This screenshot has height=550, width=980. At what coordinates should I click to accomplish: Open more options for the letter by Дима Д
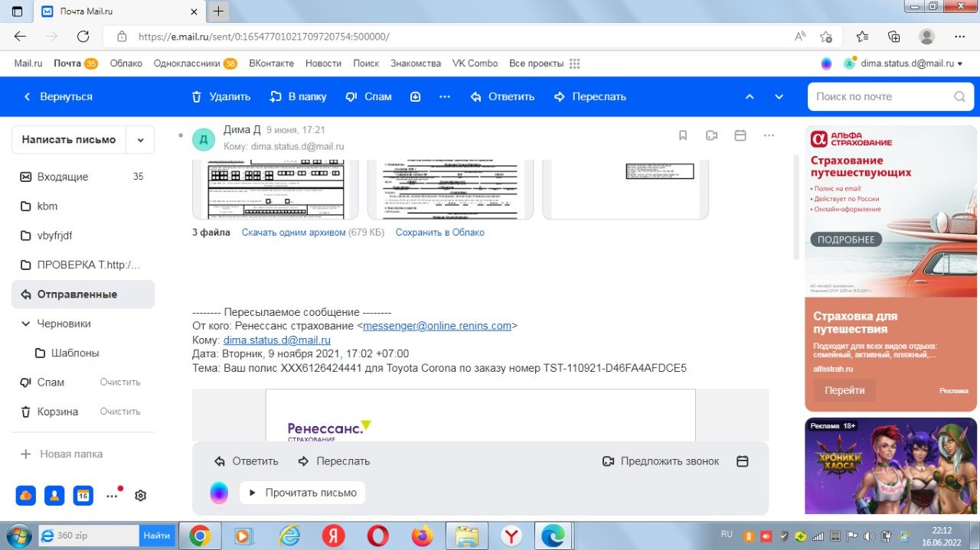coord(769,135)
